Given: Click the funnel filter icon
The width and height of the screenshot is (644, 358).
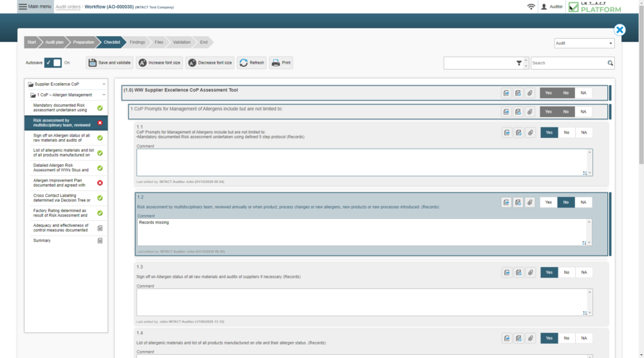Looking at the screenshot, I should pyautogui.click(x=518, y=63).
